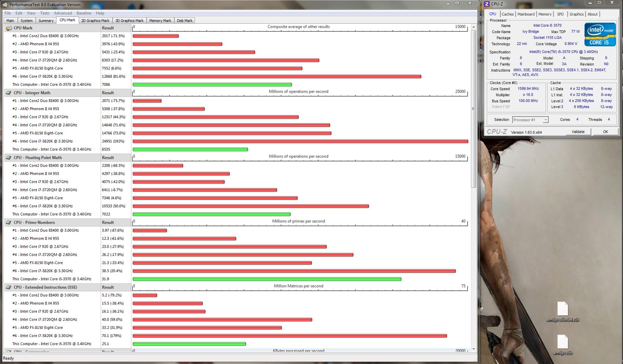Switch to the Disk Mark tab

185,21
